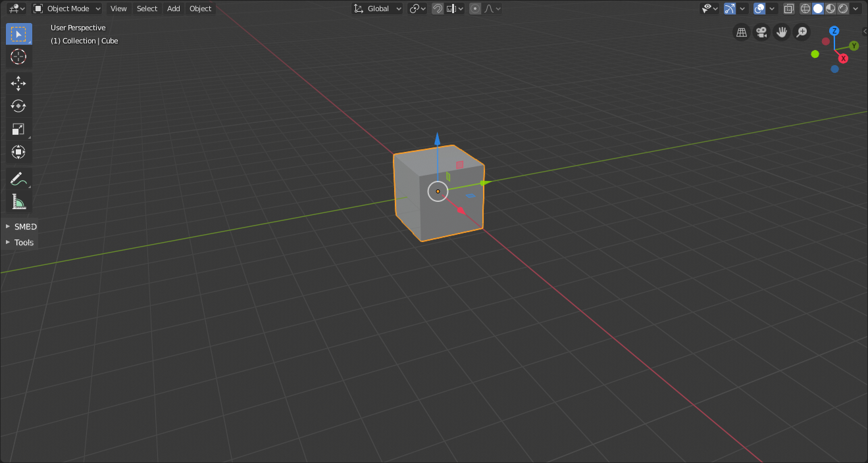Open the Select menu

[147, 9]
